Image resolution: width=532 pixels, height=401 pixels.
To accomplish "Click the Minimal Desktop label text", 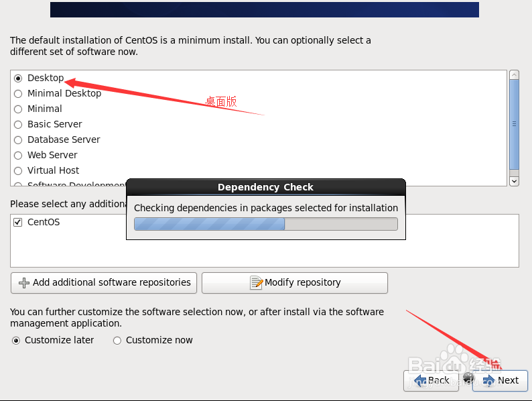I will pyautogui.click(x=64, y=93).
